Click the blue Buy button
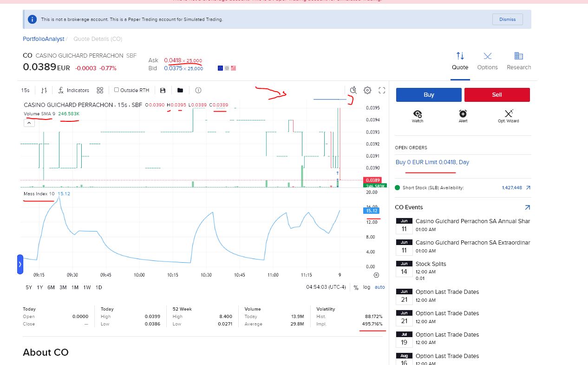Screen dimensions: 588x365 [x=429, y=95]
